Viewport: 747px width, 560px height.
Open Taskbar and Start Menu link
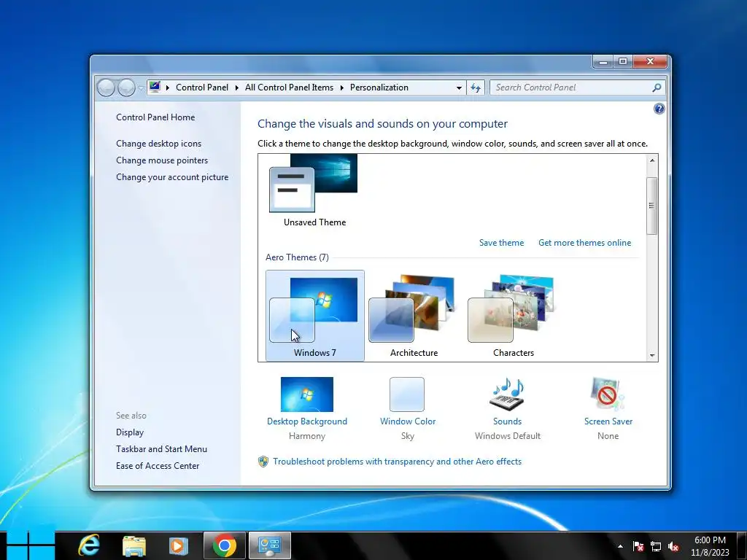coord(161,449)
